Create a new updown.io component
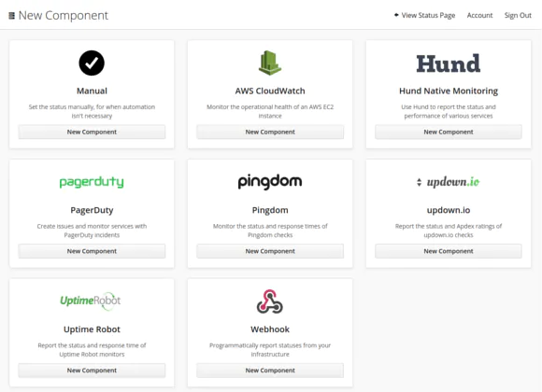 coord(449,251)
